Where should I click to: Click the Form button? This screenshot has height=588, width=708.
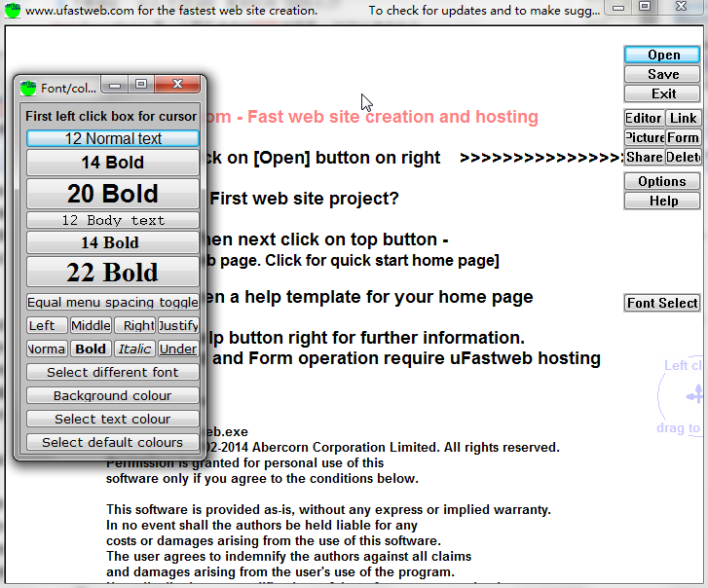pyautogui.click(x=683, y=137)
